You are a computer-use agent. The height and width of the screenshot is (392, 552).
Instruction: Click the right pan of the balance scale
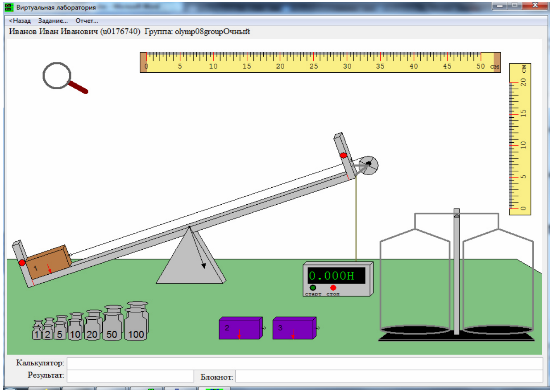point(498,330)
